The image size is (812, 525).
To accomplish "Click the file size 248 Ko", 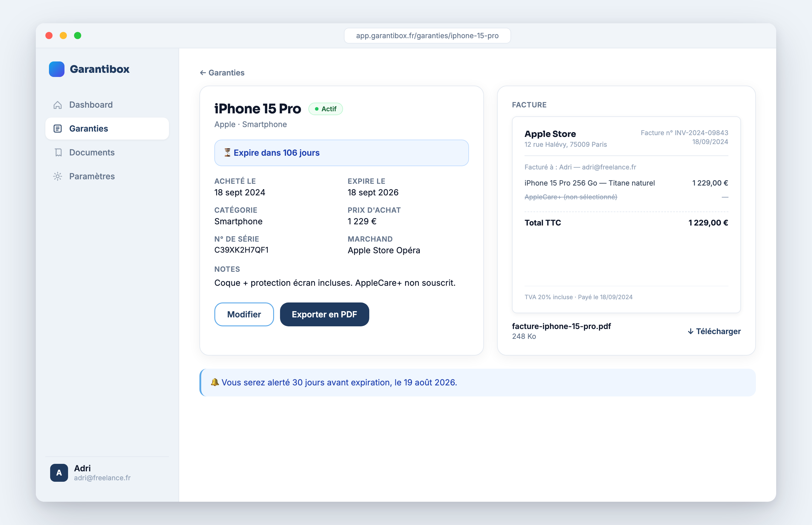I will [524, 336].
